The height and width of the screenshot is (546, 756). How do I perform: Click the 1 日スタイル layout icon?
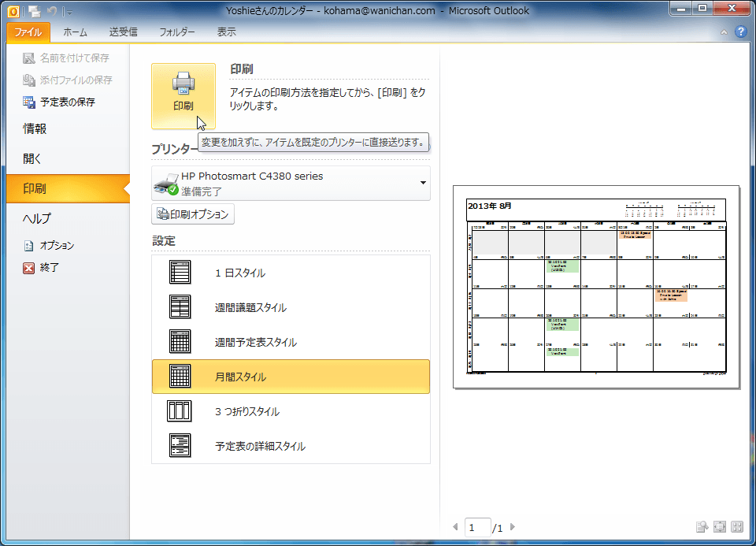(180, 272)
